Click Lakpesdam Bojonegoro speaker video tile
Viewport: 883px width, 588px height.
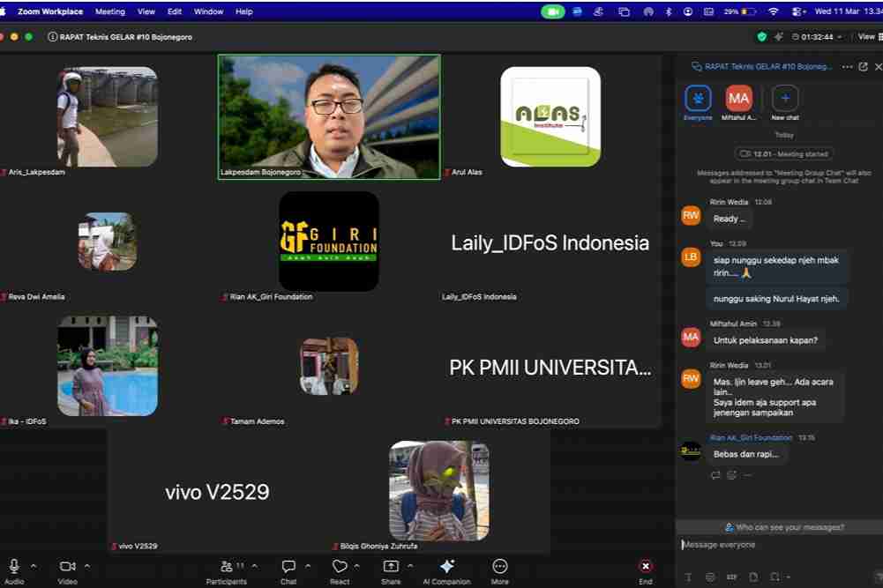point(329,117)
